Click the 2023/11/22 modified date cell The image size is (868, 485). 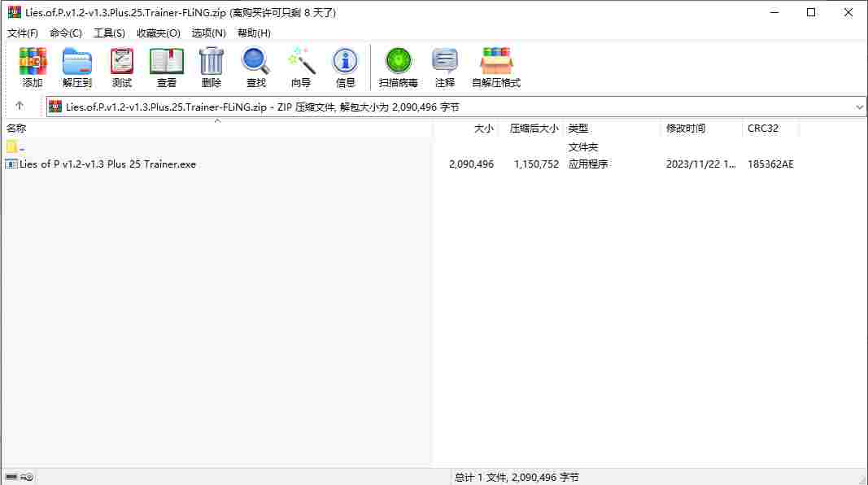point(700,164)
